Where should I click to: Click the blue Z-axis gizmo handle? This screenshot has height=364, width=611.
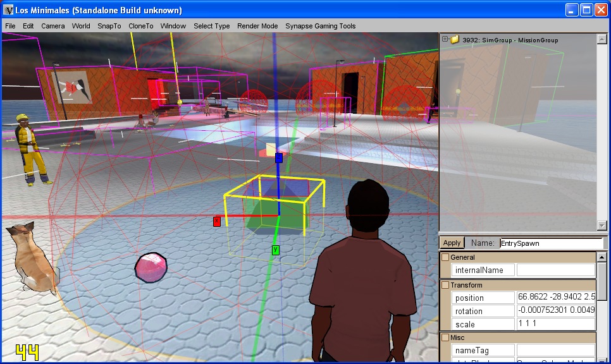(x=278, y=158)
